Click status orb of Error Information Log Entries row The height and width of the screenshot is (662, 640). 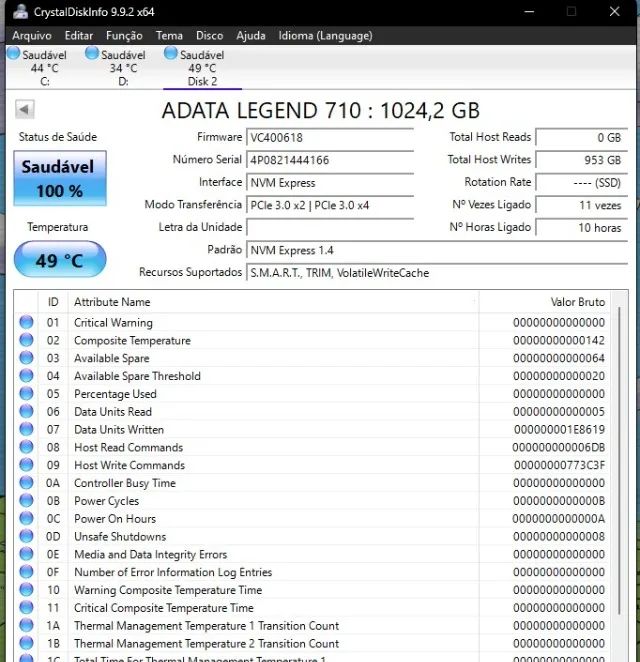click(26, 572)
